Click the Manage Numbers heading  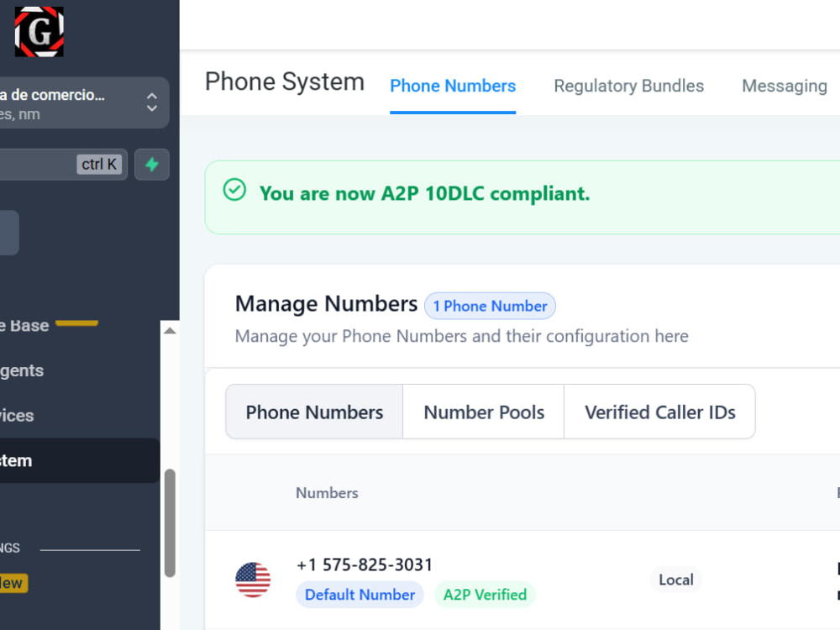(x=326, y=304)
